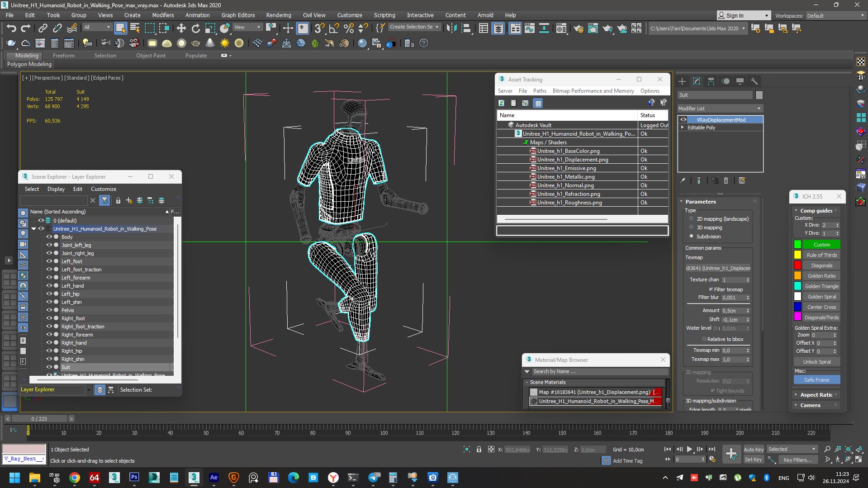Viewport: 868px width, 488px height.
Task: Open Key Filters dialog
Action: (797, 460)
